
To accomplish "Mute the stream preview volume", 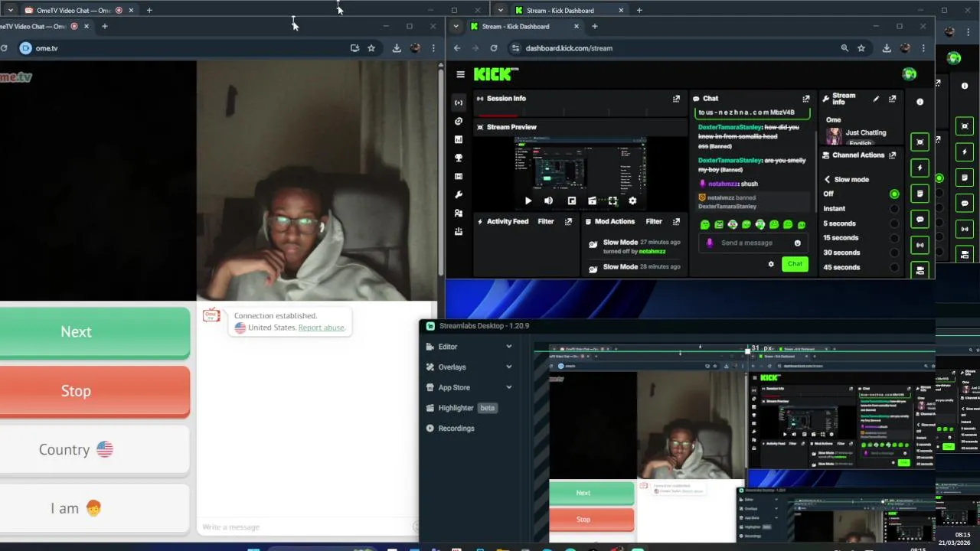I will 548,201.
